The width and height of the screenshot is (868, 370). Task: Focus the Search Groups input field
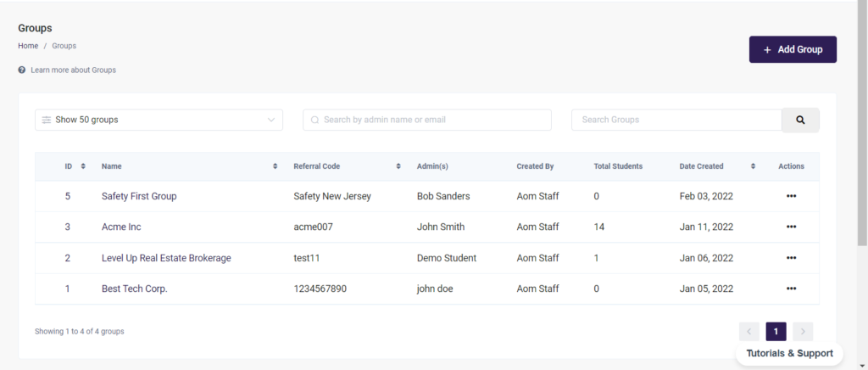[676, 120]
